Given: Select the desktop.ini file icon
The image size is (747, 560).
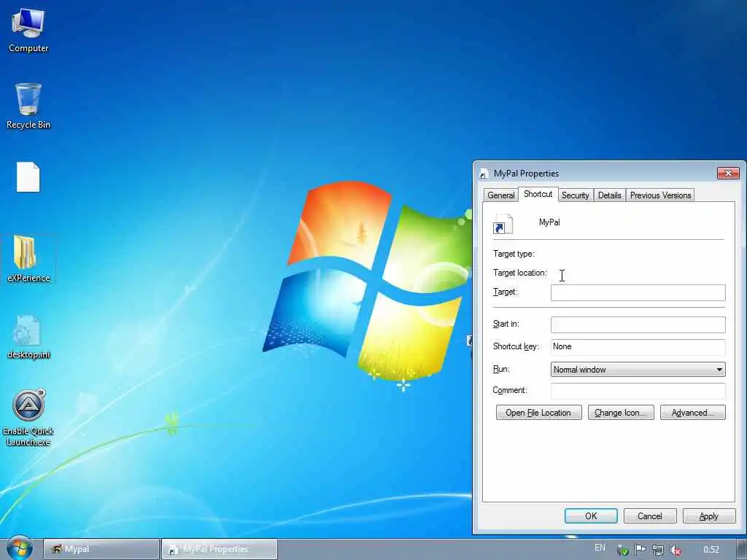Looking at the screenshot, I should click(28, 337).
